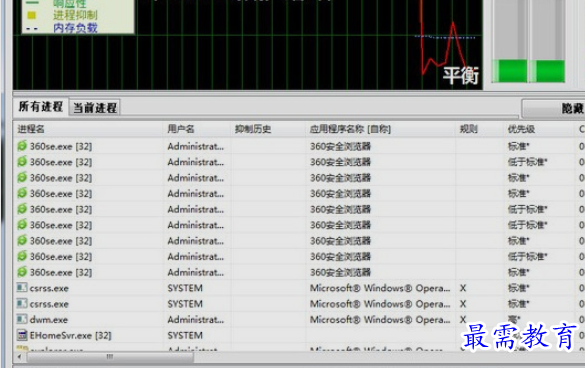Select the dwm.exe process name
The width and height of the screenshot is (585, 368).
point(49,320)
